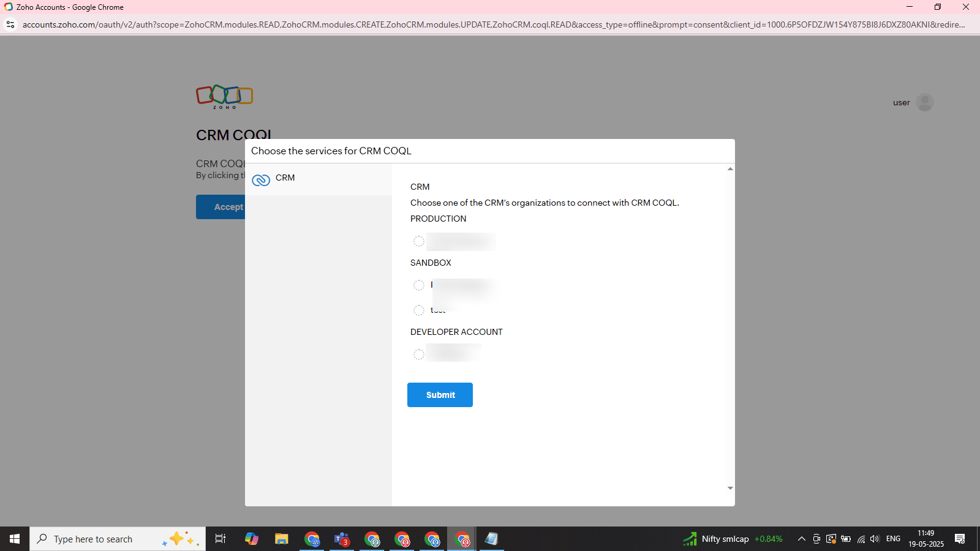
Task: Select the DEVELOPER ACCOUNT organization radio button
Action: [419, 354]
